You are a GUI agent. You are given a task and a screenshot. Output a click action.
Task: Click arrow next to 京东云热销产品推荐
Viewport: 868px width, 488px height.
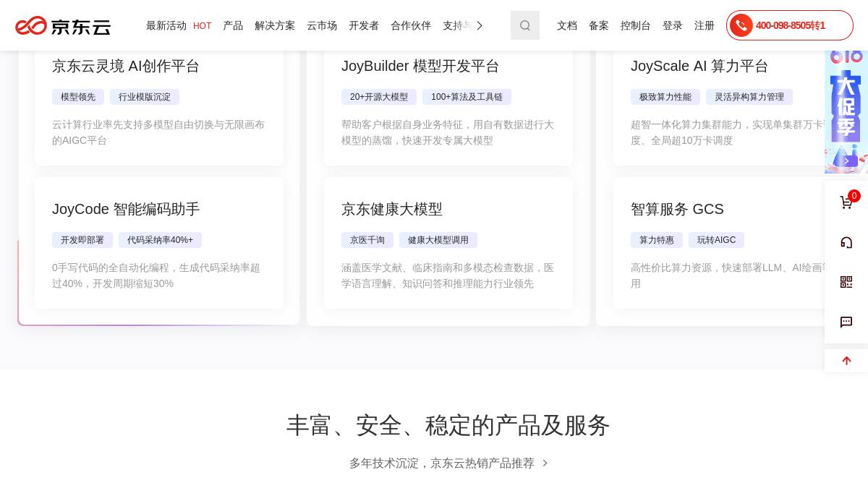[545, 463]
